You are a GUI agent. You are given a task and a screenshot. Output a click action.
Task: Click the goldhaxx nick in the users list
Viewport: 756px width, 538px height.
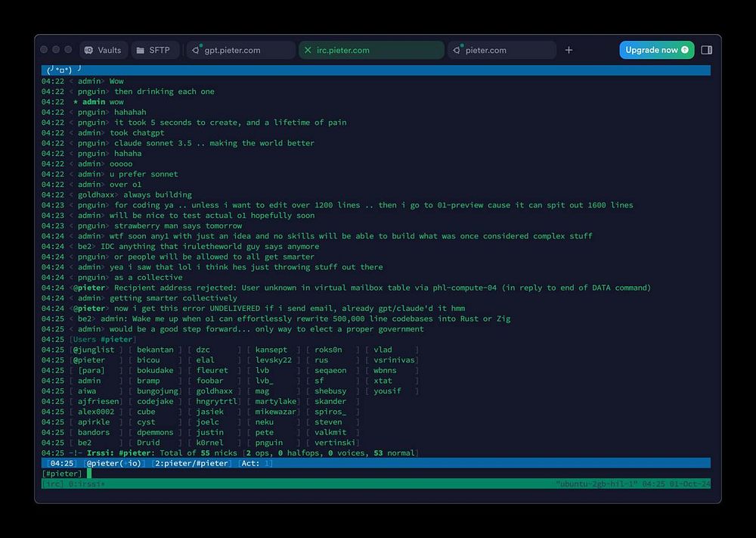pos(214,391)
